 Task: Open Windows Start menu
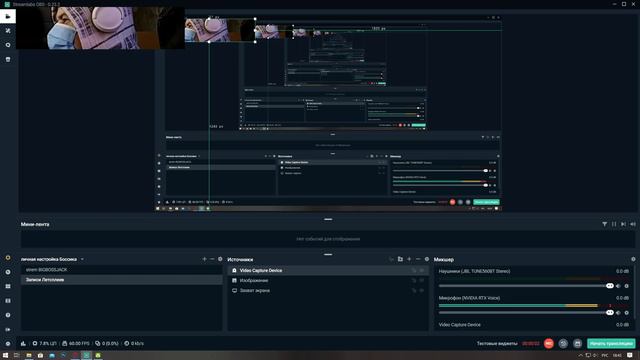pos(6,356)
